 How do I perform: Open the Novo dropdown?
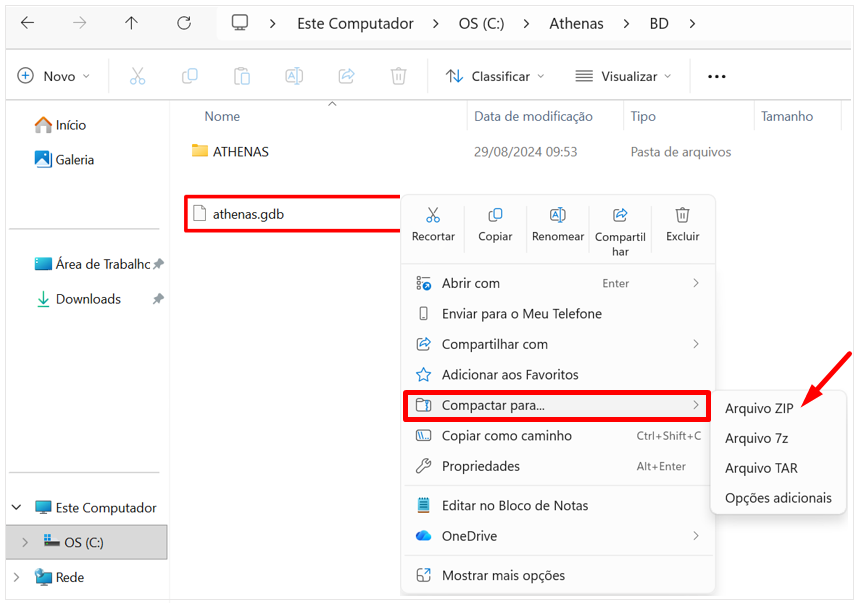(54, 76)
